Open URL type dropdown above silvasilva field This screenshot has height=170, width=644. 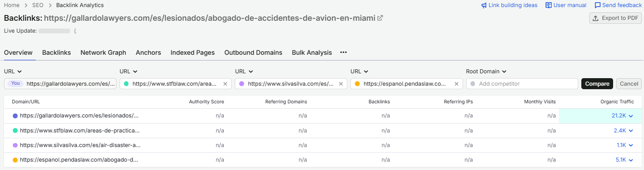tap(245, 71)
